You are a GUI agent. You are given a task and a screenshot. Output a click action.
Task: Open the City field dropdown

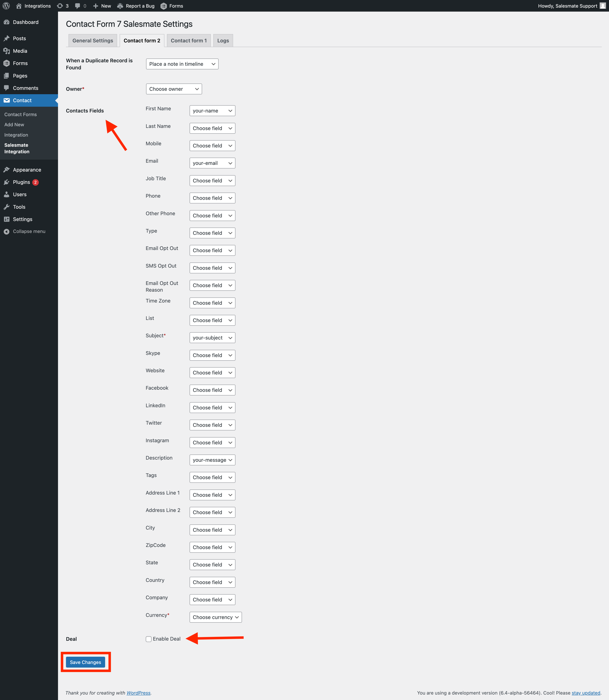[x=212, y=530]
